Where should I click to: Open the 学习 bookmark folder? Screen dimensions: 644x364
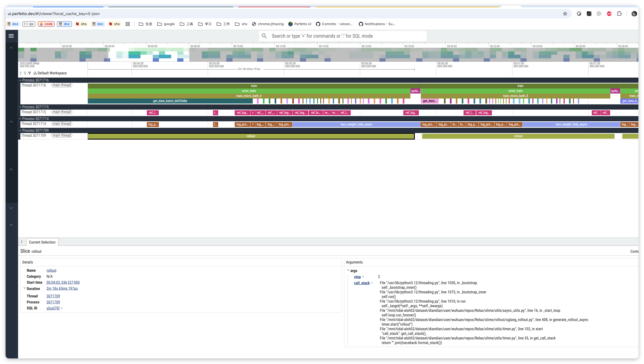205,24
